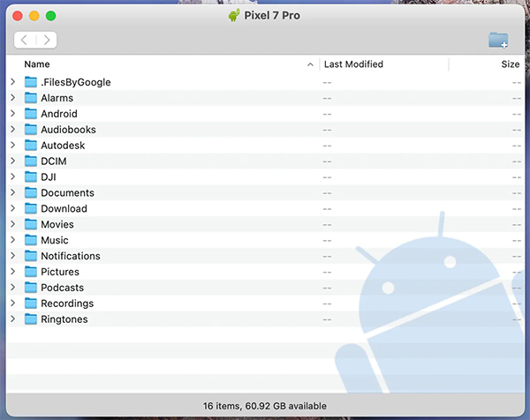Viewport: 530px width, 420px height.
Task: Expand the Documents folder chevron
Action: point(12,193)
